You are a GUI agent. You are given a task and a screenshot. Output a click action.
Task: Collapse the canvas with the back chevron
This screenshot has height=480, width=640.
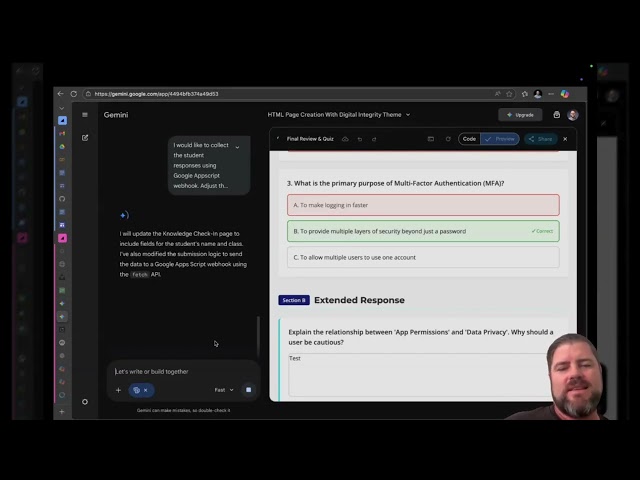[278, 139]
